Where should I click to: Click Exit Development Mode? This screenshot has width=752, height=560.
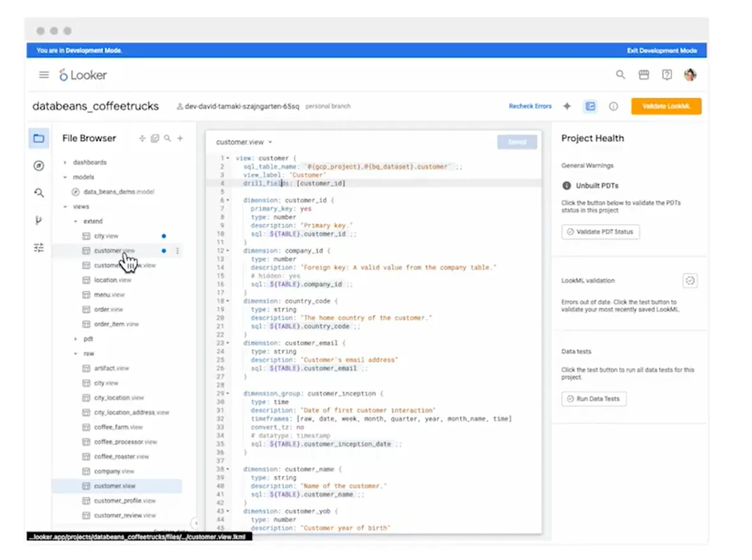coord(662,50)
